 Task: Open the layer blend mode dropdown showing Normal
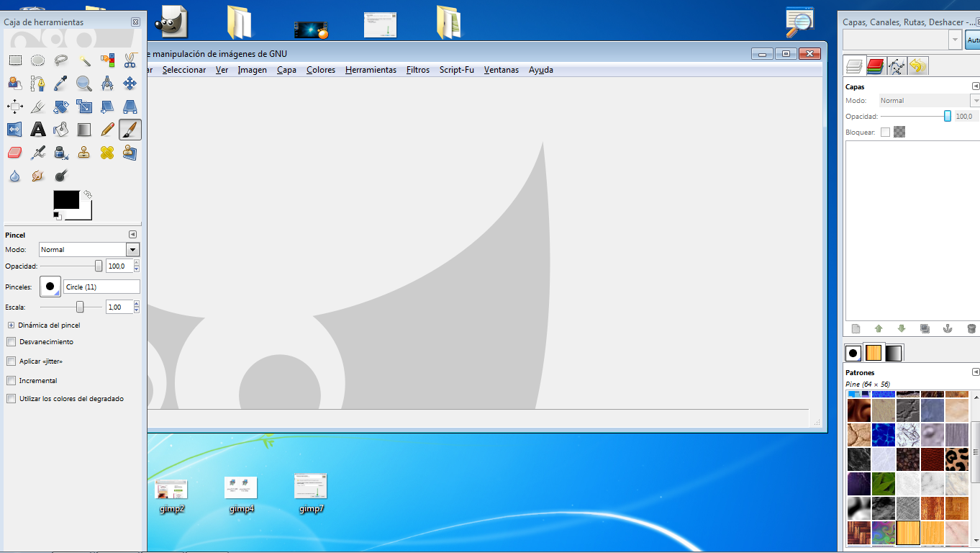coord(928,100)
